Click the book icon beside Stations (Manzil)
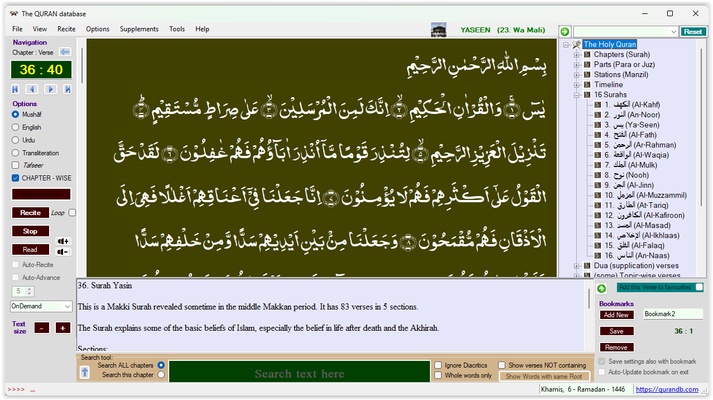The width and height of the screenshot is (713, 400). [587, 75]
